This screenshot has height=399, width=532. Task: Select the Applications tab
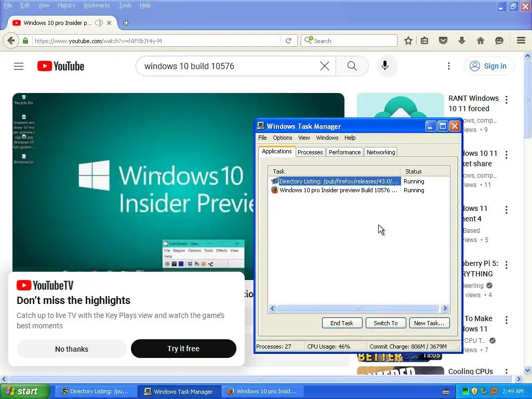[277, 151]
